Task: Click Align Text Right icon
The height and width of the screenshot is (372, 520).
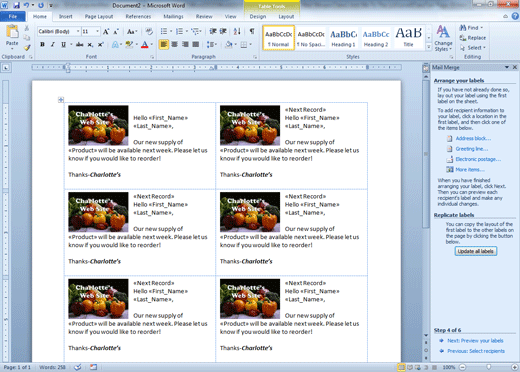Action: tap(185, 44)
